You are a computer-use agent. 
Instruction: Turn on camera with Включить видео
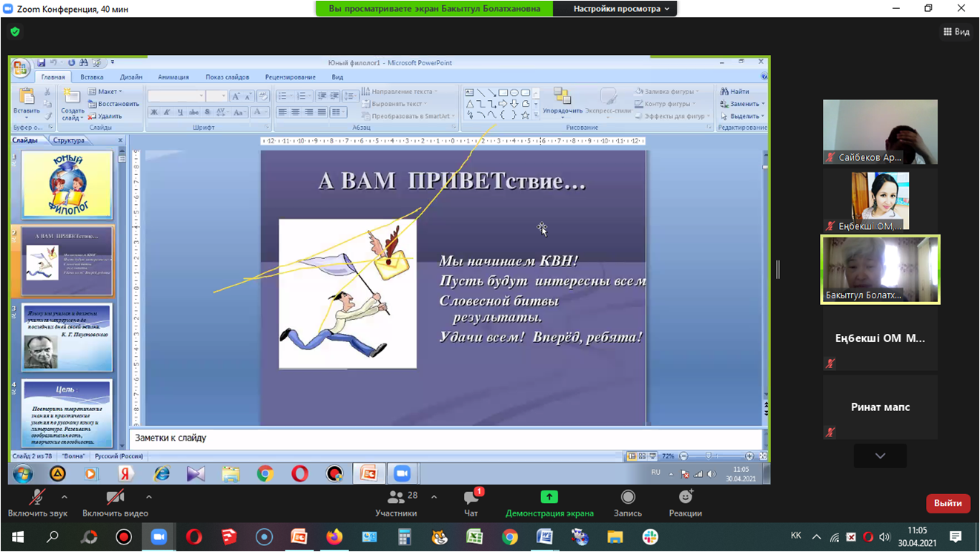click(x=115, y=503)
